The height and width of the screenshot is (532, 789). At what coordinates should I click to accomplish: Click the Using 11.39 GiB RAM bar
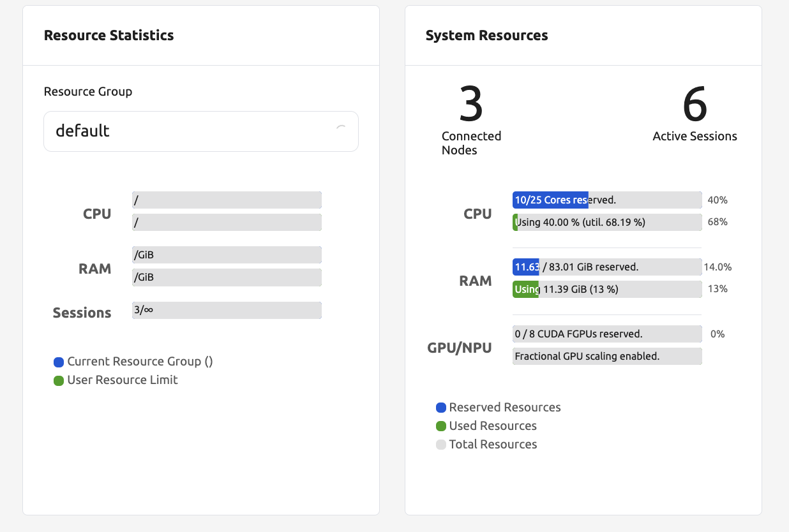[x=606, y=289]
